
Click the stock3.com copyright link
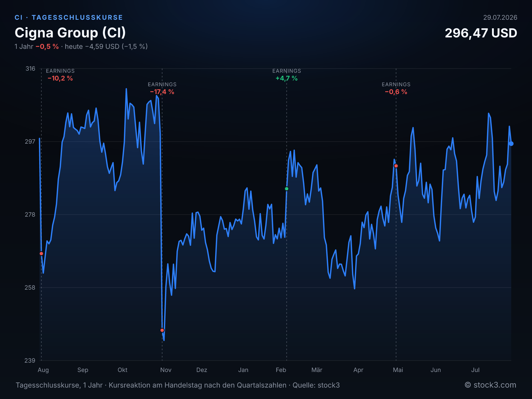tap(490, 385)
